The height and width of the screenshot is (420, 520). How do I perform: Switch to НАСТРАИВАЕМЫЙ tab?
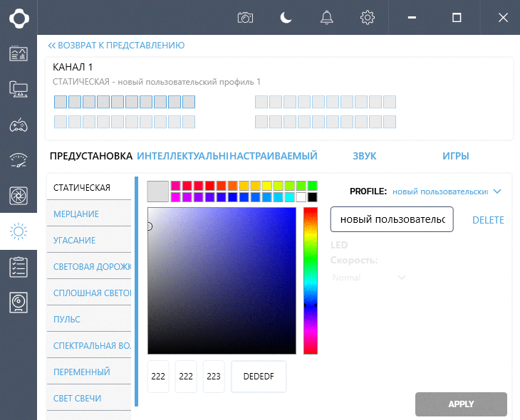274,156
